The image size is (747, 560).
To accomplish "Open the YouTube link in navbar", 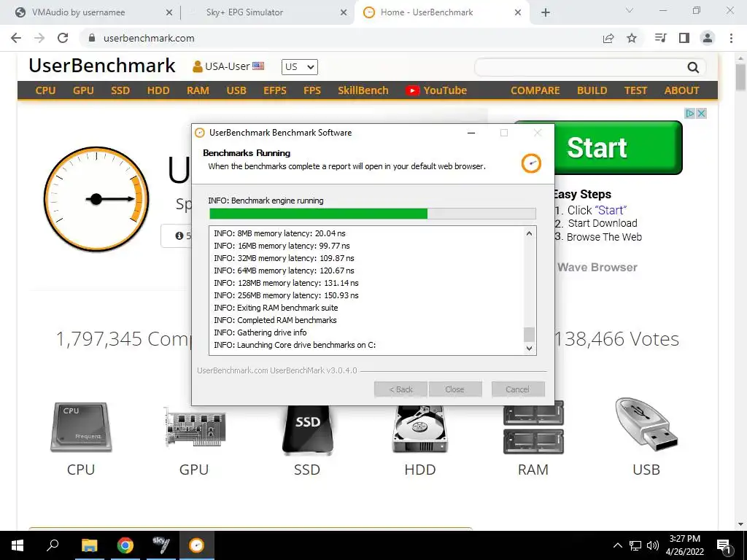I will point(436,90).
